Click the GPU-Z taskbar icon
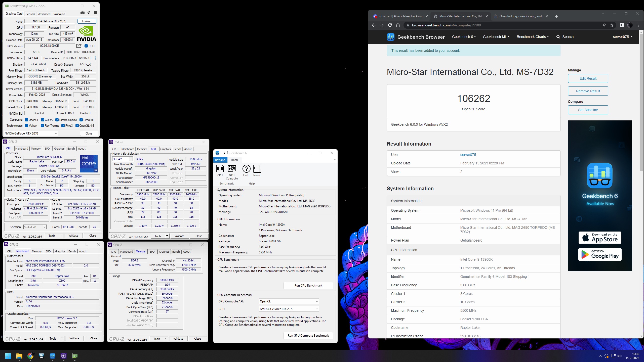This screenshot has height=362, width=644. point(75,356)
